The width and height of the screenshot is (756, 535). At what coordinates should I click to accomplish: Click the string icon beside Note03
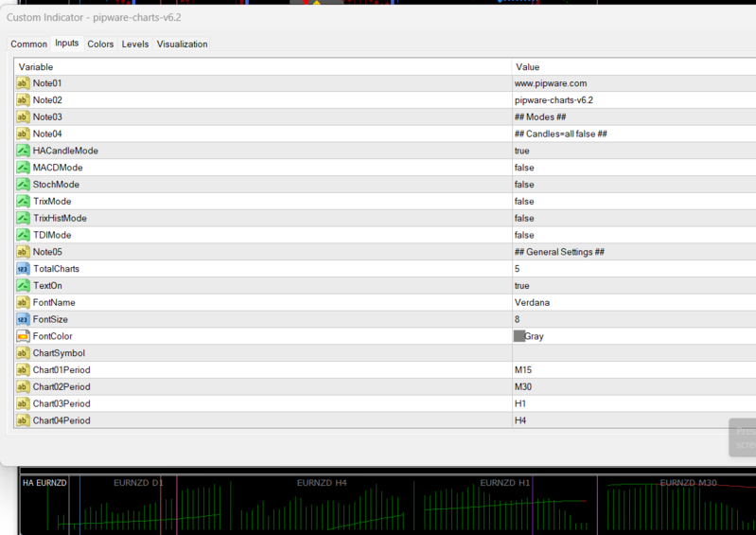[23, 117]
